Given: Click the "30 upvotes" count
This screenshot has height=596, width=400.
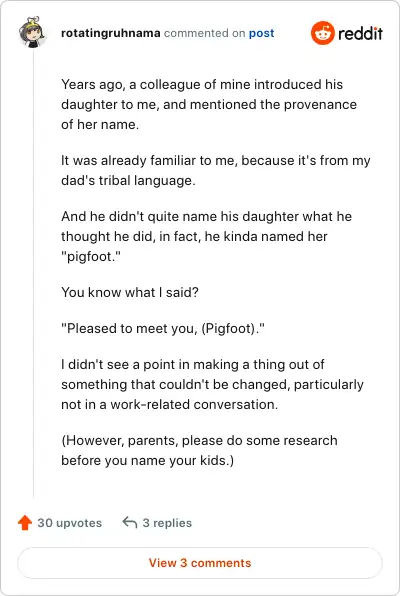Looking at the screenshot, I should point(70,523).
